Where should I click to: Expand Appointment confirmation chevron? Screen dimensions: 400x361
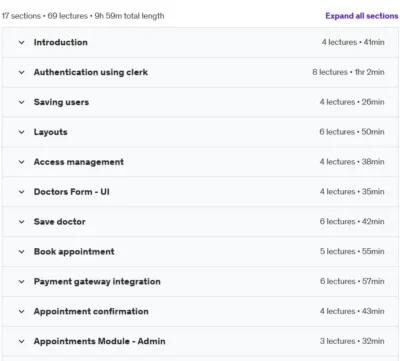tap(21, 311)
